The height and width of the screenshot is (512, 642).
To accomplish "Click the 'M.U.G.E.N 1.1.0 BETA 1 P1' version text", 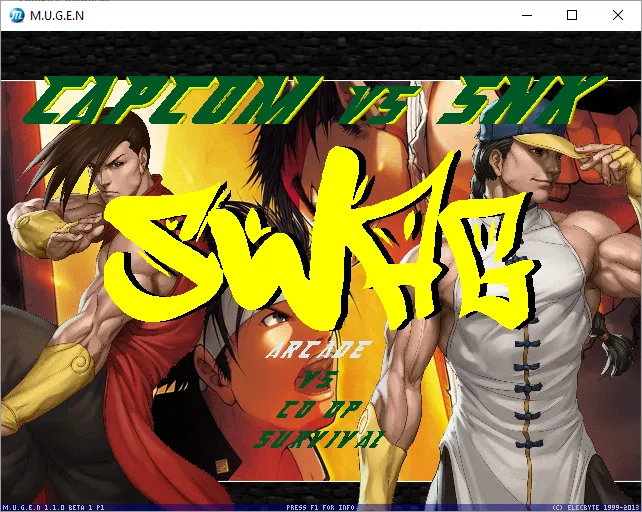I will (x=54, y=507).
